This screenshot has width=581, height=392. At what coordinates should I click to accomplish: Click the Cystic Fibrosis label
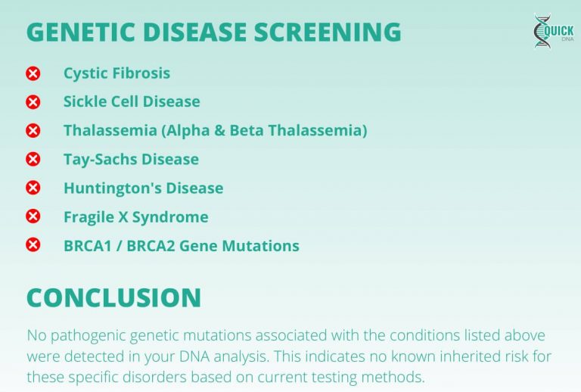(117, 73)
